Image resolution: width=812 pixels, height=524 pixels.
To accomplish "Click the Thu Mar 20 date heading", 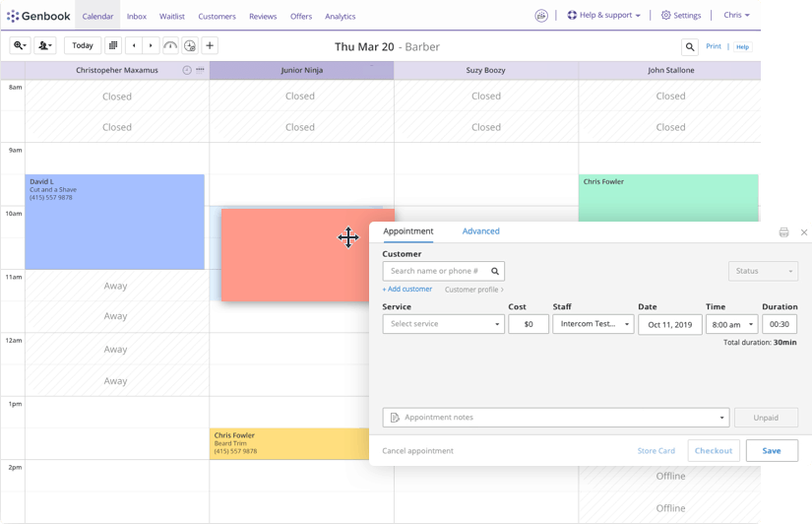I will tap(364, 46).
